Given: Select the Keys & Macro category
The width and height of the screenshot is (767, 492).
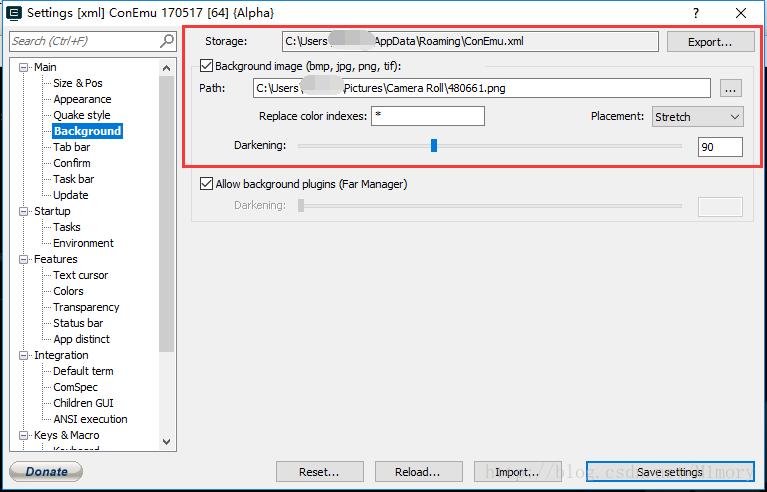Looking at the screenshot, I should tap(67, 435).
